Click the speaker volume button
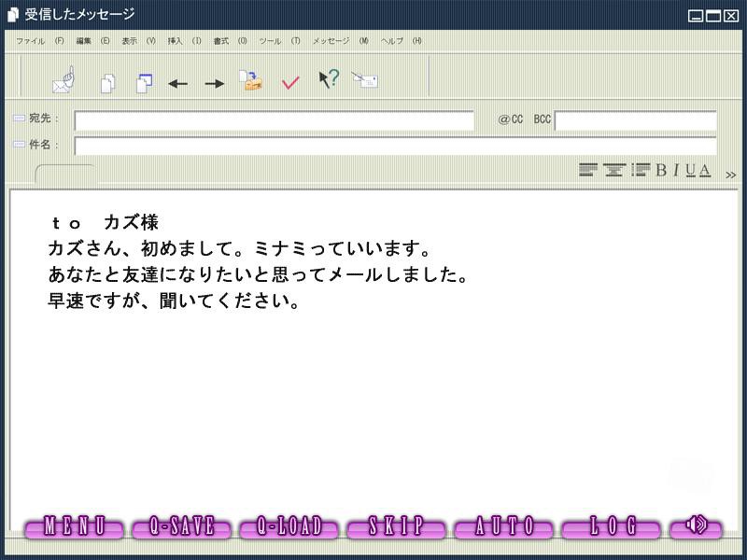Image resolution: width=747 pixels, height=560 pixels. click(697, 525)
